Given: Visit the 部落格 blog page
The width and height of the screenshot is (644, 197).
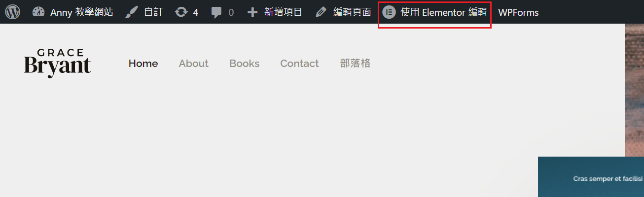Looking at the screenshot, I should click(355, 63).
